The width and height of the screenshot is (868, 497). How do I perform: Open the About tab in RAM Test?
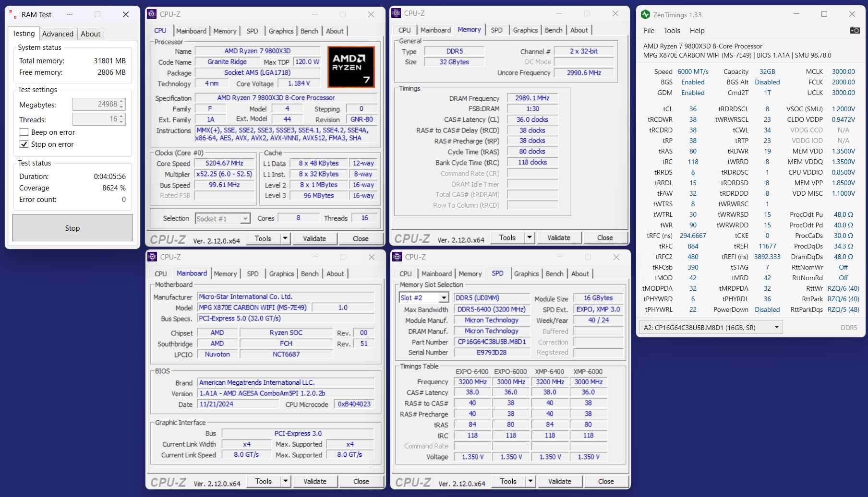90,34
